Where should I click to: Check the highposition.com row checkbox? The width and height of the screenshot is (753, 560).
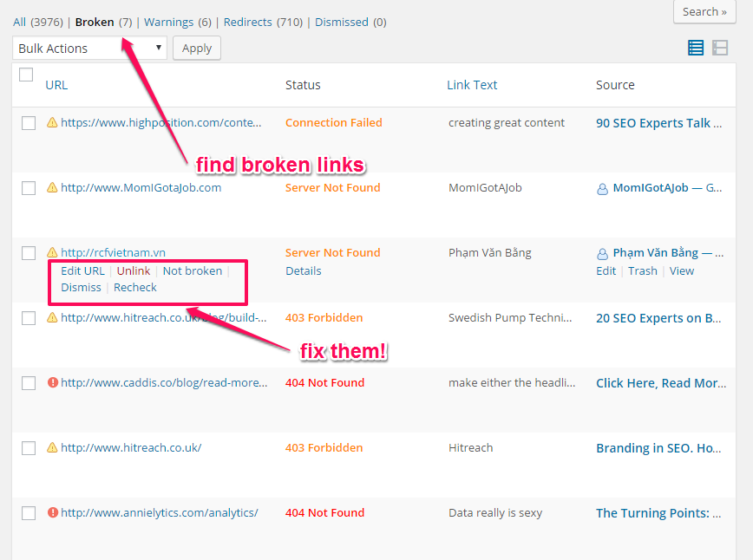pyautogui.click(x=29, y=123)
